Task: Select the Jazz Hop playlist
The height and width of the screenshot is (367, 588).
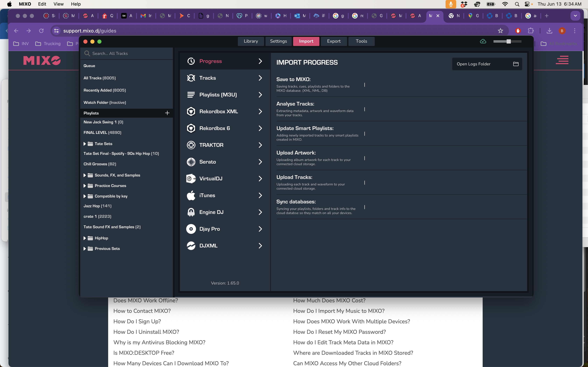Action: [x=97, y=206]
